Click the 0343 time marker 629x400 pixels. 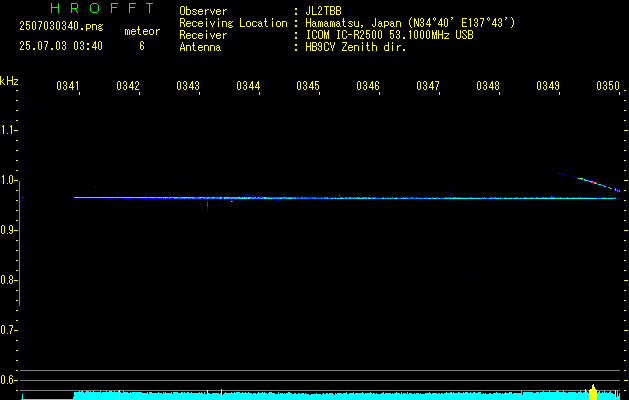pos(188,85)
